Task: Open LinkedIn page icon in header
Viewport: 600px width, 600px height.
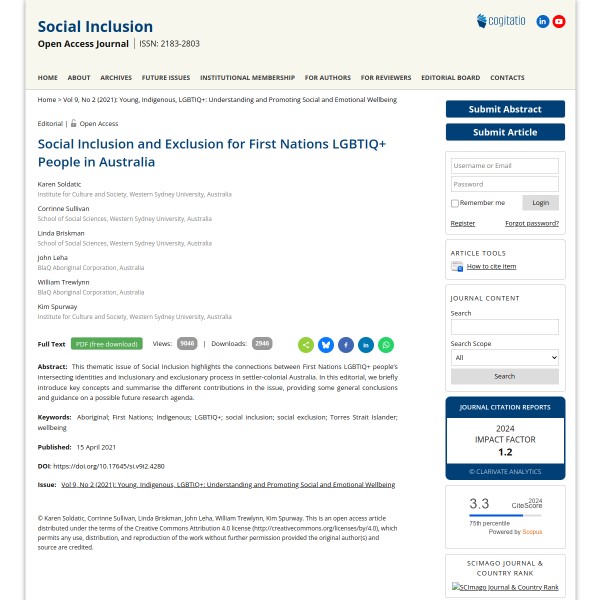Action: [543, 21]
